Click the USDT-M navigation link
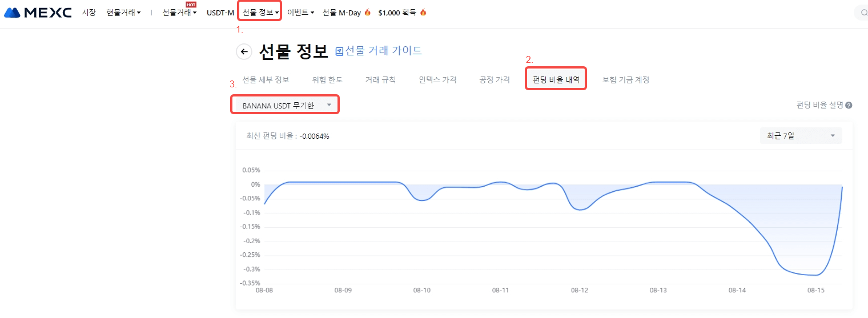Screen dimensions: 868x318 tap(220, 12)
